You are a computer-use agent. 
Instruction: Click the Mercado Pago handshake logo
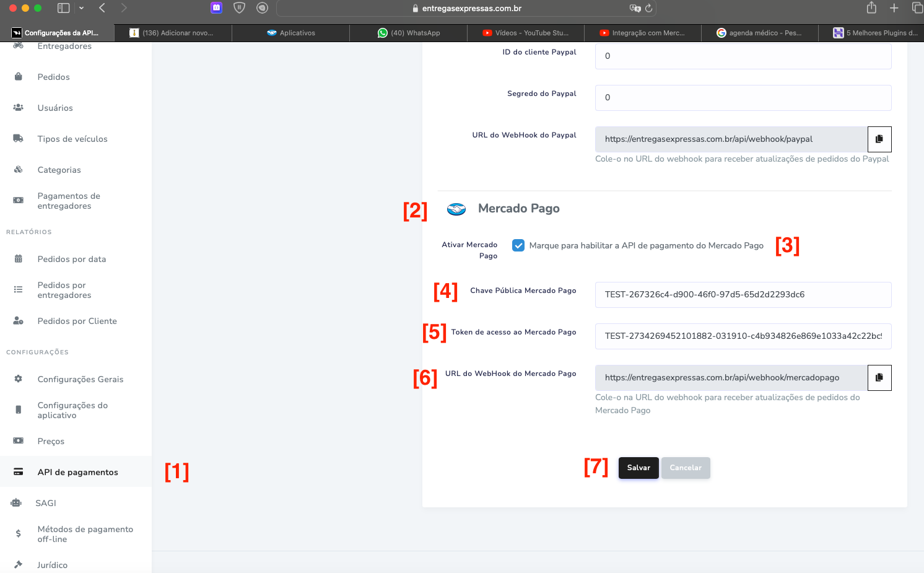(456, 209)
